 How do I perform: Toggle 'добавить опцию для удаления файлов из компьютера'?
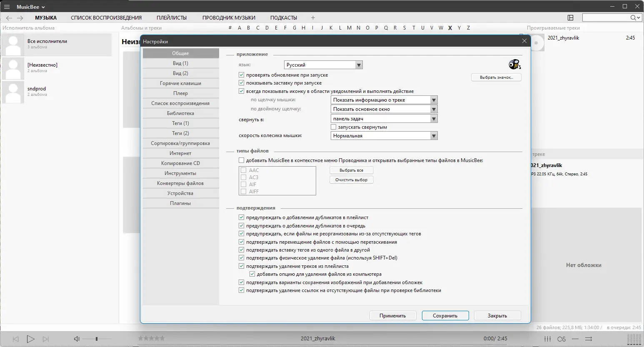252,274
